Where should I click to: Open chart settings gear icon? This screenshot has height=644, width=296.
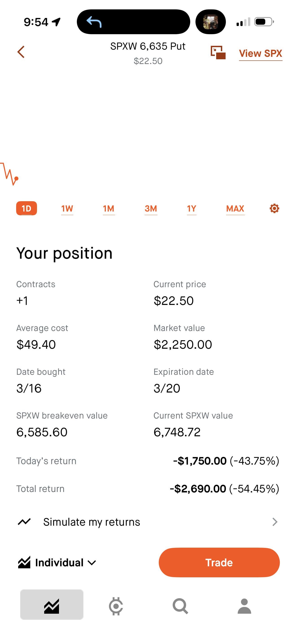click(274, 208)
